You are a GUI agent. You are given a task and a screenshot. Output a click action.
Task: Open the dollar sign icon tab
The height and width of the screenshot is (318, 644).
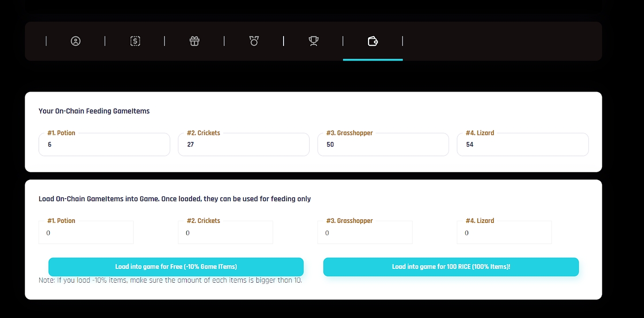(x=135, y=41)
